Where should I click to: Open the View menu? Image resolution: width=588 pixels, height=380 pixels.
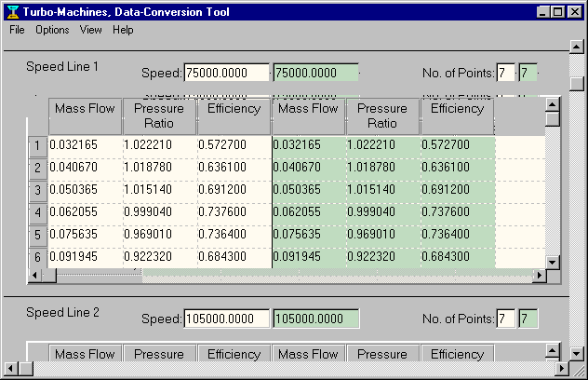[x=90, y=30]
